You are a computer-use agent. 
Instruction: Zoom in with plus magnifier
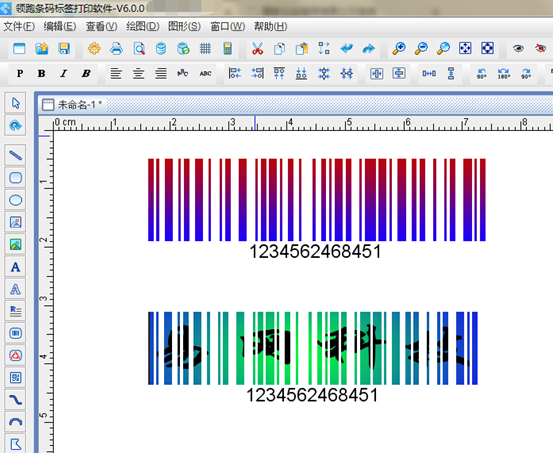click(399, 48)
